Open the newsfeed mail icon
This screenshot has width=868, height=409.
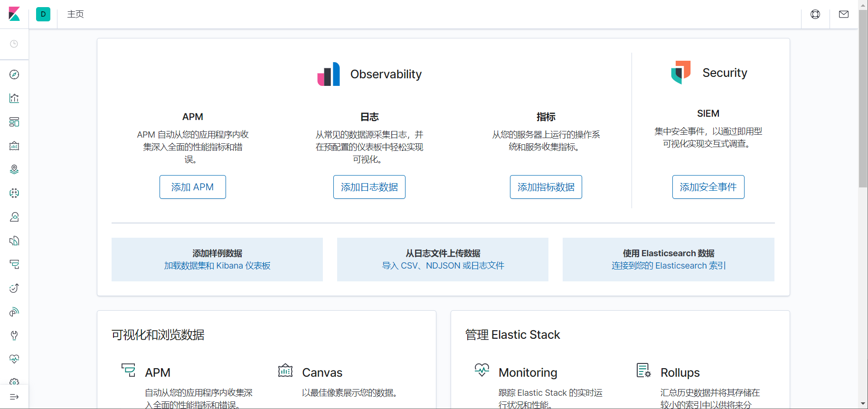point(844,14)
